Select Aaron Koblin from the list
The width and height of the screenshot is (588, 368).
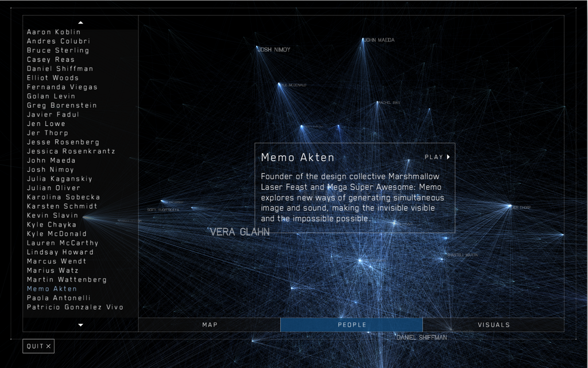[x=54, y=32]
